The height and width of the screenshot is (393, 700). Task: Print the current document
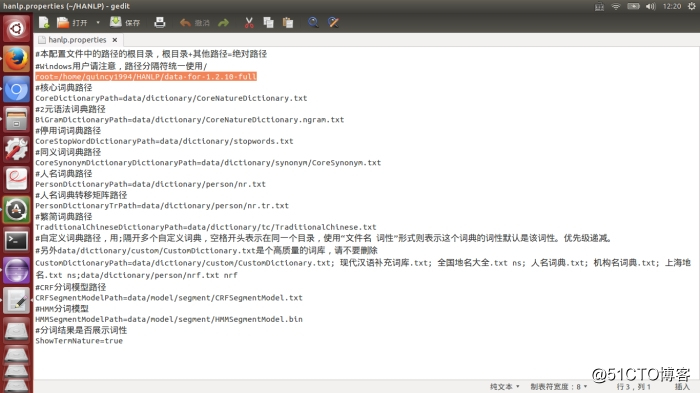click(159, 22)
